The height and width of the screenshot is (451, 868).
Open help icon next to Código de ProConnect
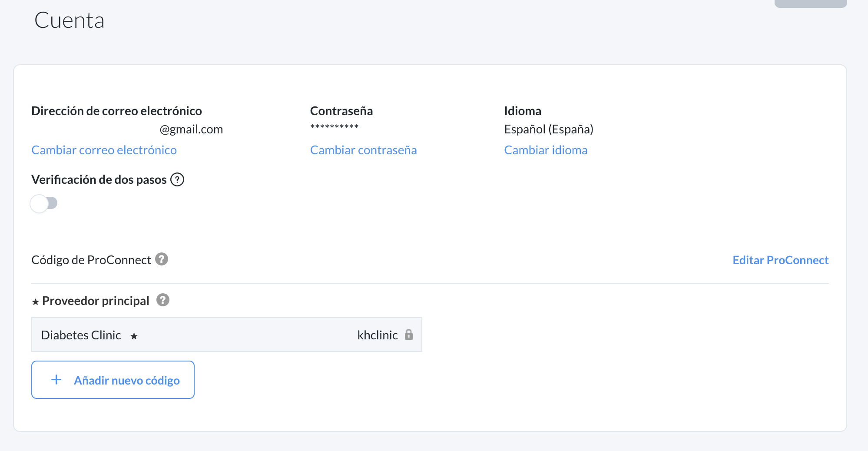[162, 259]
